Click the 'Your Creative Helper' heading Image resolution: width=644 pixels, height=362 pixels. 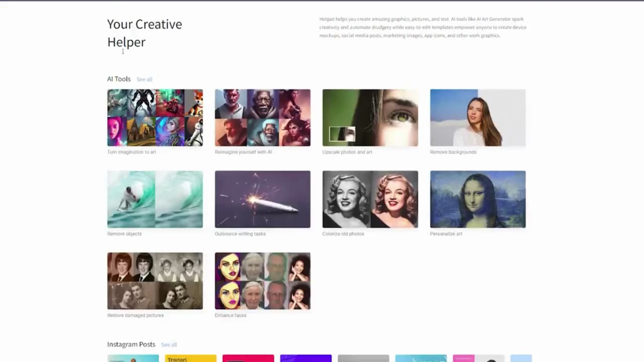(x=144, y=33)
